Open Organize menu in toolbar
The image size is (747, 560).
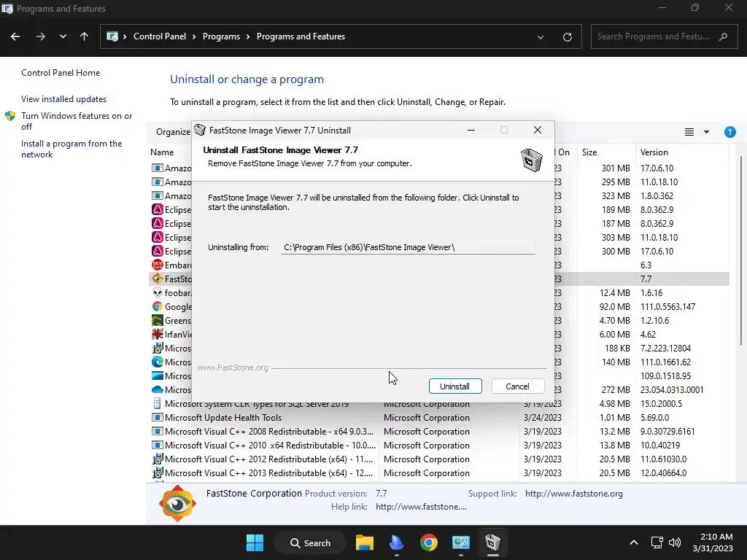pyautogui.click(x=173, y=132)
